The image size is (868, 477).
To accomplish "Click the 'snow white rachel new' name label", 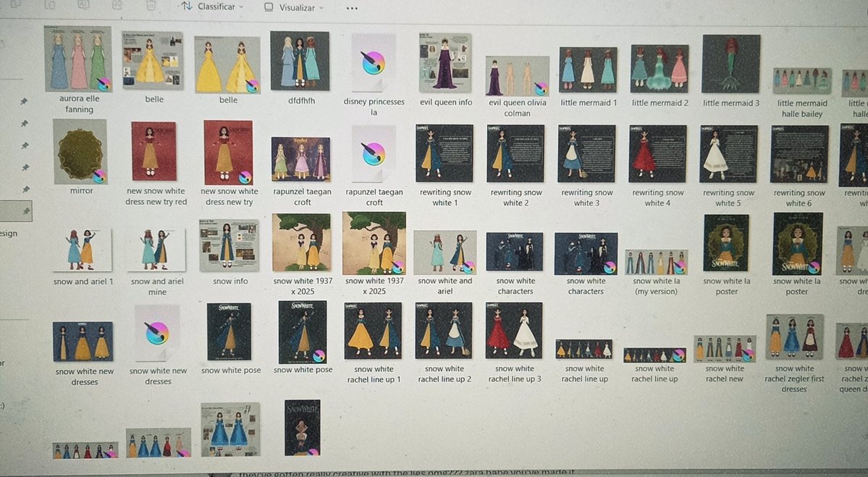I will (x=725, y=373).
